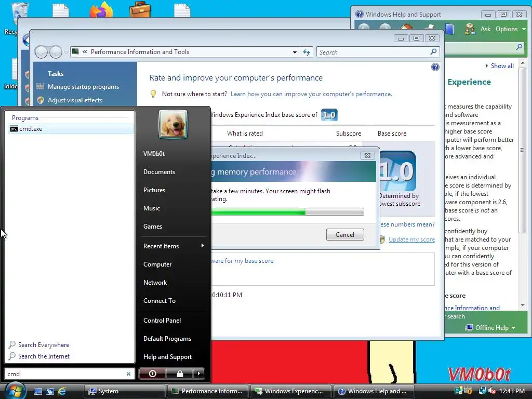Image resolution: width=532 pixels, height=399 pixels.
Task: Select Connect To in the Start menu
Action: pos(159,301)
